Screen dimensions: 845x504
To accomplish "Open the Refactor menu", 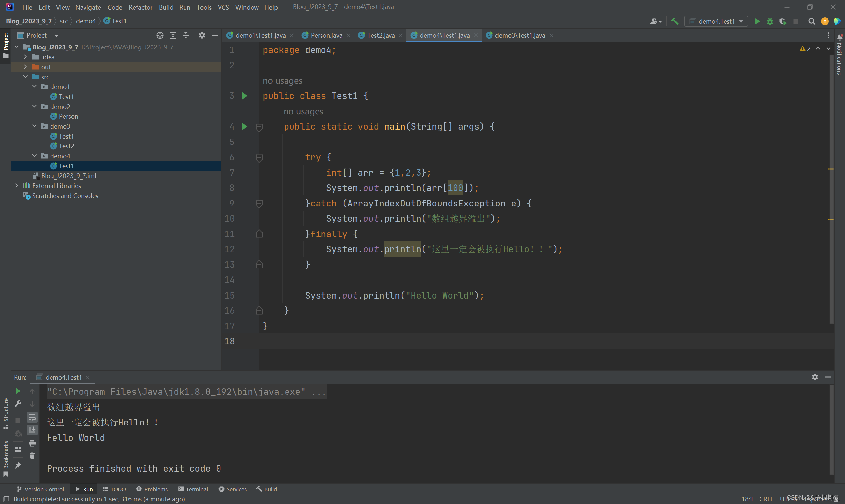I will [x=140, y=7].
